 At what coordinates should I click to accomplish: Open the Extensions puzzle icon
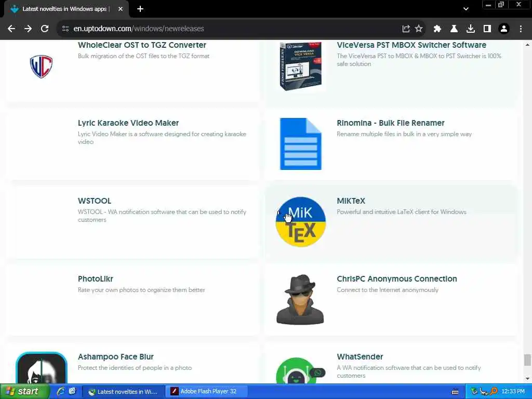coord(437,29)
